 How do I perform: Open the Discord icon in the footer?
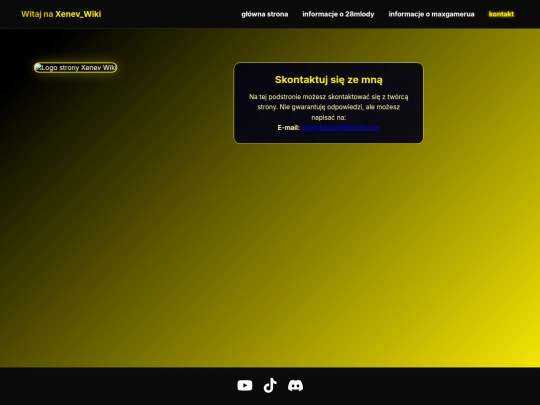(x=295, y=385)
